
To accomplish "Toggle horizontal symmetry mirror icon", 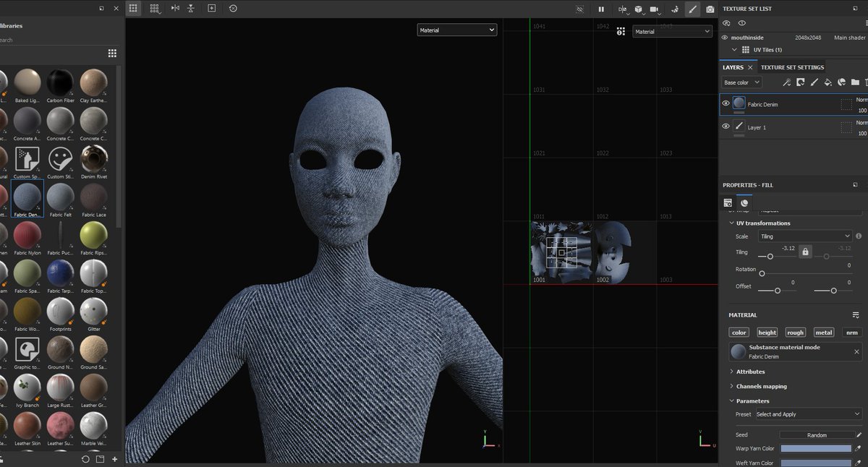I will [x=175, y=9].
